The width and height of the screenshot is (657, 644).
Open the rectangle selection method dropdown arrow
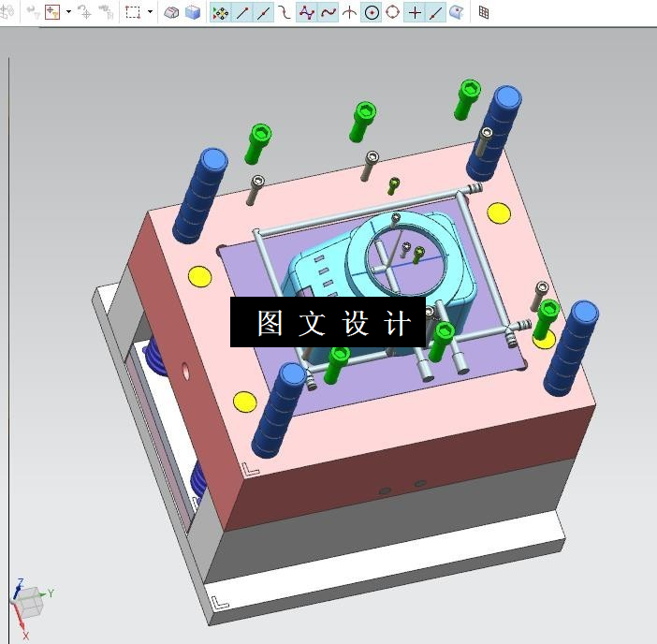tap(150, 12)
